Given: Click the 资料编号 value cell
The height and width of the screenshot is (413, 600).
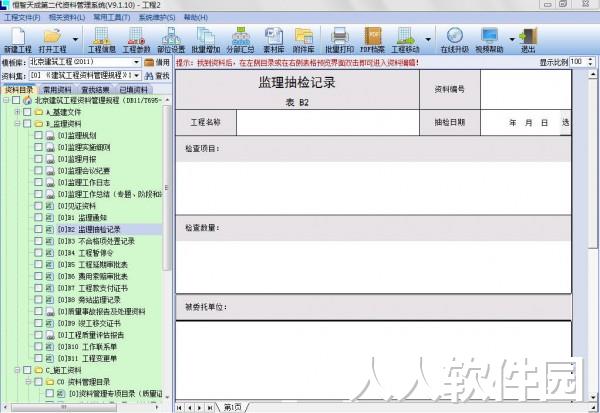Looking at the screenshot, I should click(526, 89).
